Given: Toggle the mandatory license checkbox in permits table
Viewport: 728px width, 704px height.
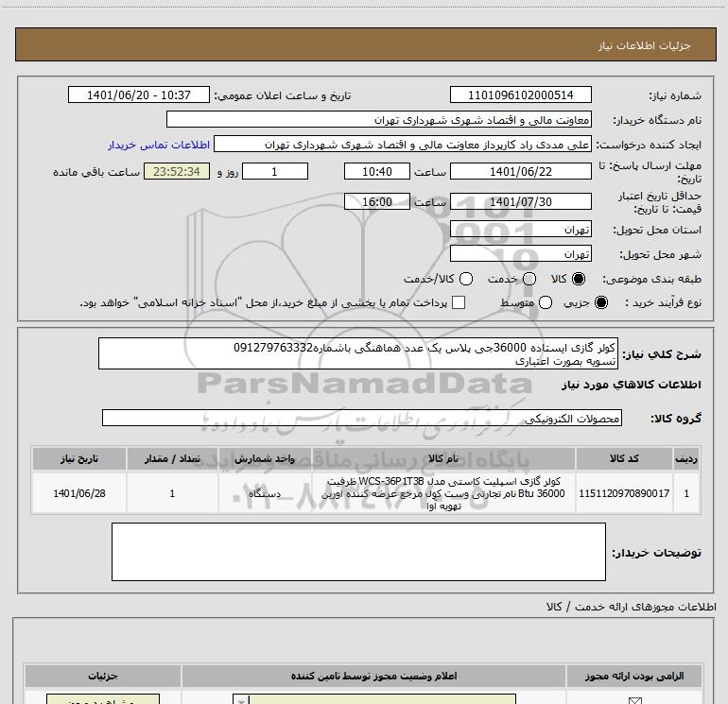Looking at the screenshot, I should (x=634, y=700).
